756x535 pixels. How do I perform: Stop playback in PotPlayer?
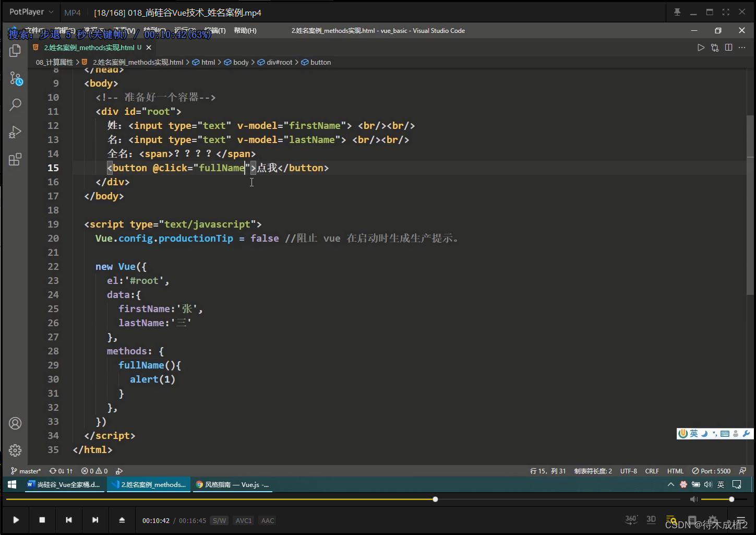(x=42, y=520)
